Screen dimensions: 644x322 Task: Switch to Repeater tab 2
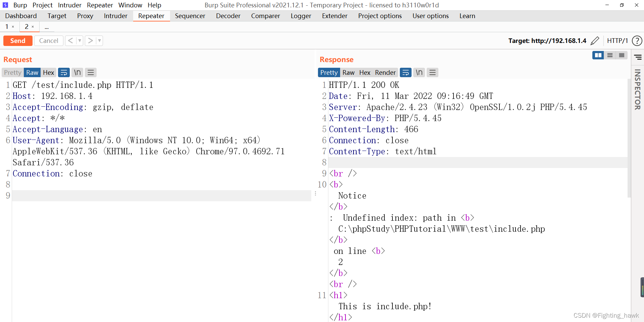tap(26, 26)
